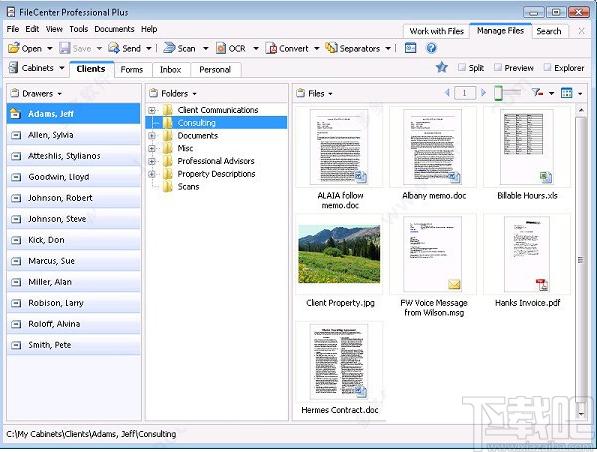597x452 pixels.
Task: Switch to the Forms cabinet tab
Action: click(132, 70)
